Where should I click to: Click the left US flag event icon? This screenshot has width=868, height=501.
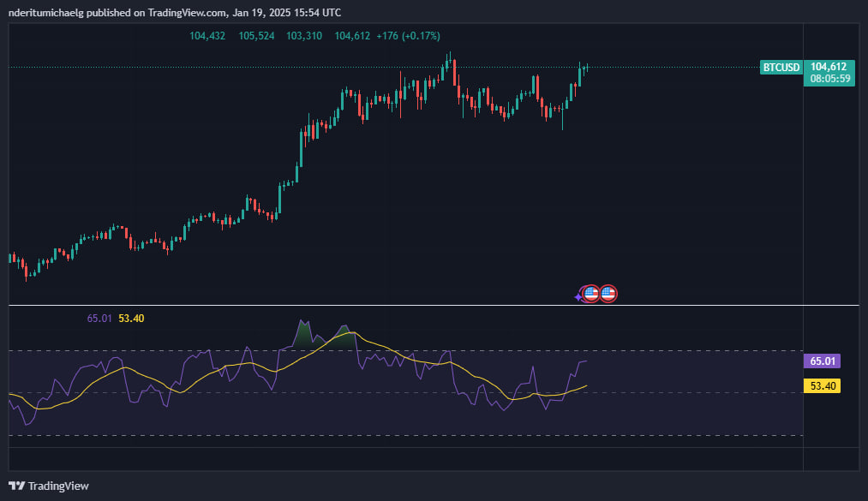591,294
